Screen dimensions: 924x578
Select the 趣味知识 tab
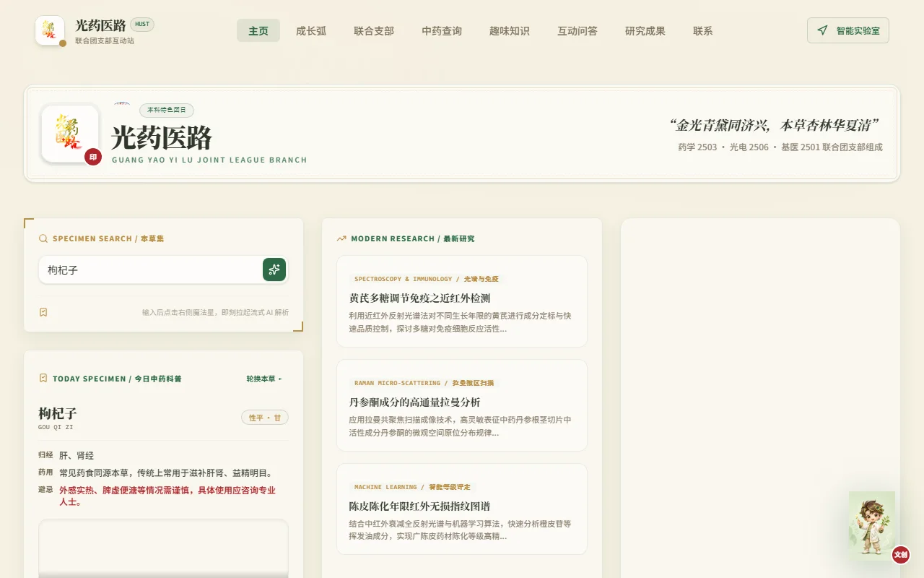pos(510,30)
